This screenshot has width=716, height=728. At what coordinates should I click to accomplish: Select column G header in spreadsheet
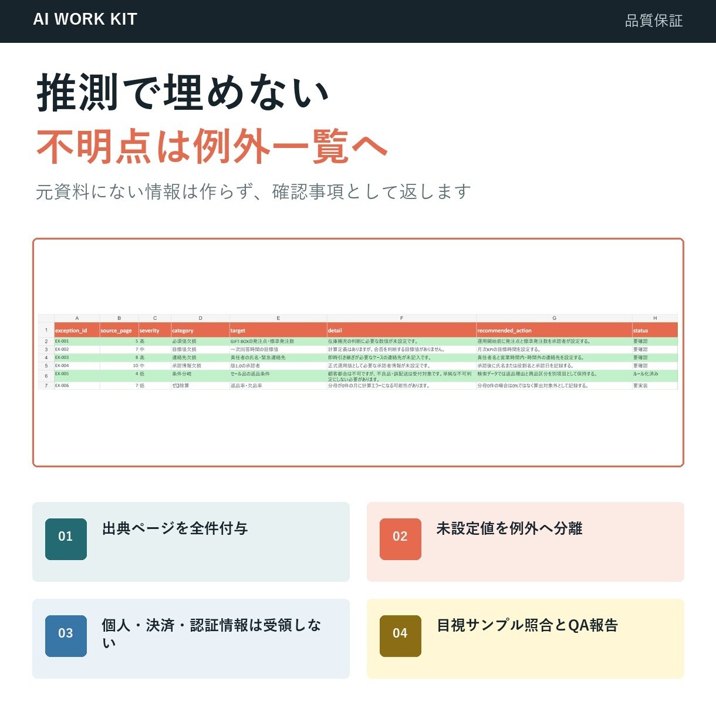[554, 318]
